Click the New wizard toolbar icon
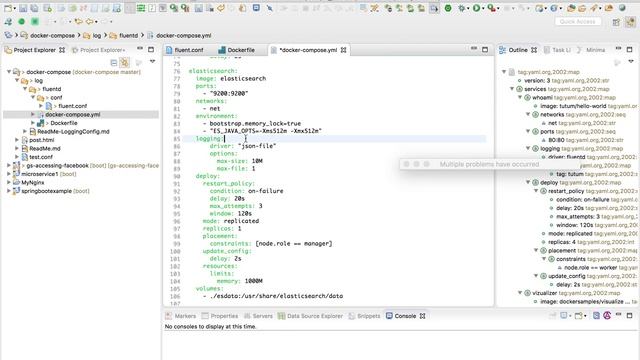Screen dimensions: 640x360 [7, 8]
